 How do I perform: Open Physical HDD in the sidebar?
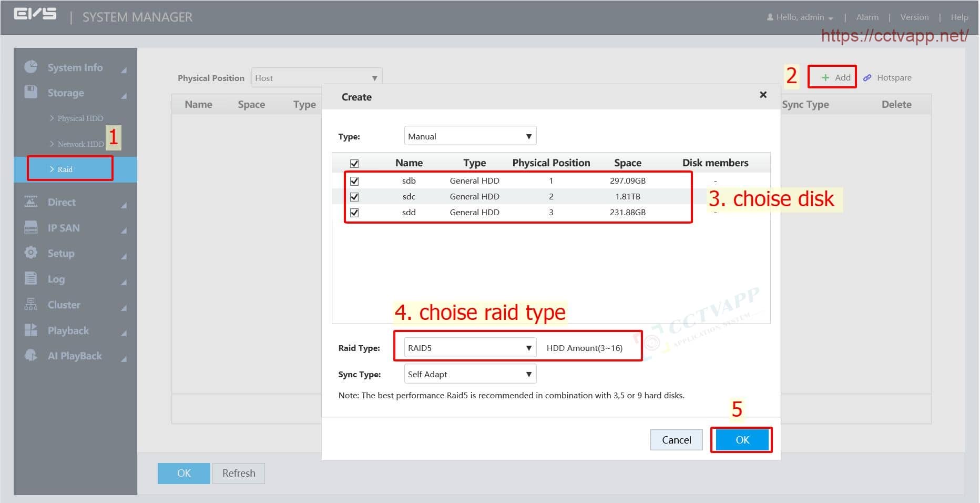(80, 118)
